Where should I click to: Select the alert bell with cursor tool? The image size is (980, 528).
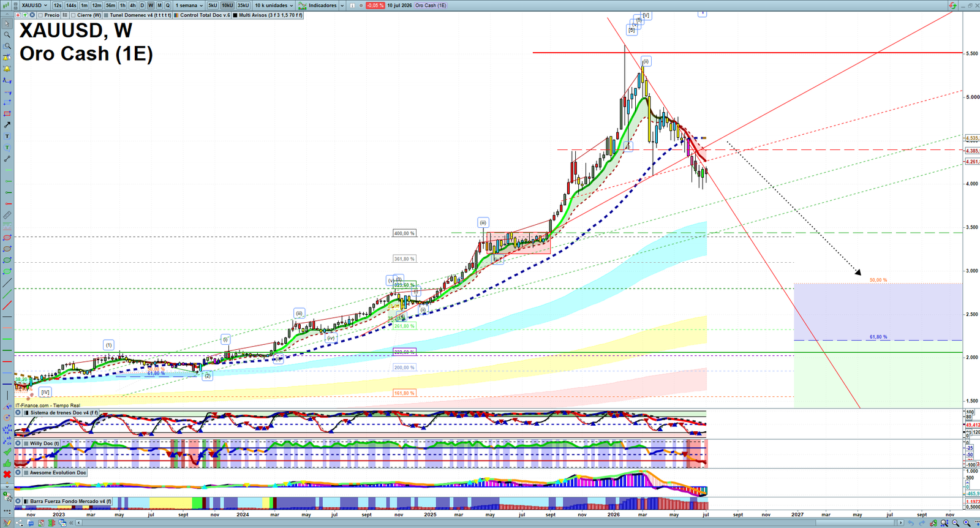pos(7,58)
